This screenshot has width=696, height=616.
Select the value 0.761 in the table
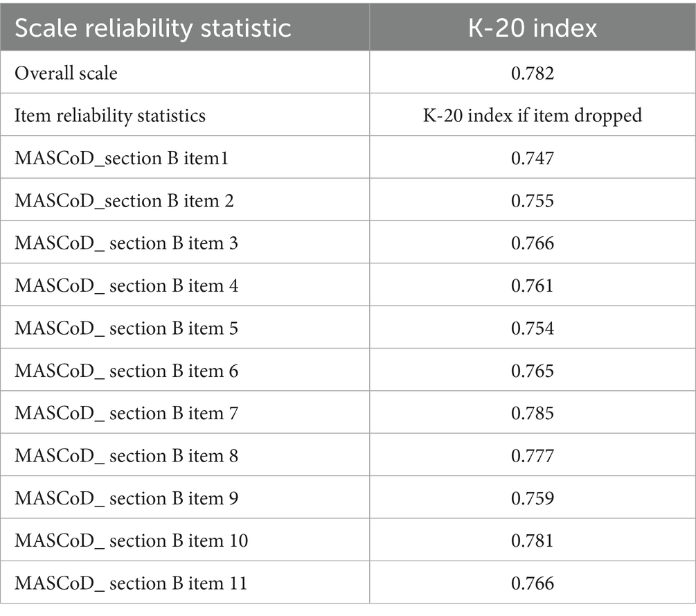coord(533,285)
